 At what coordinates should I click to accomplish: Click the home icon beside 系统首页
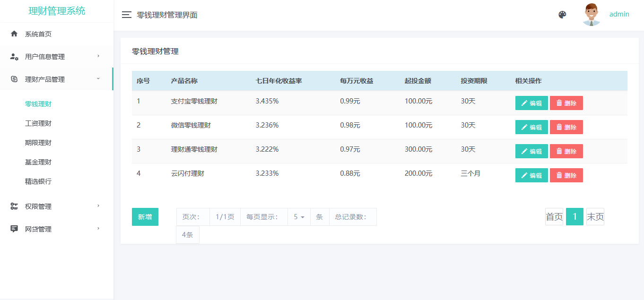point(14,34)
